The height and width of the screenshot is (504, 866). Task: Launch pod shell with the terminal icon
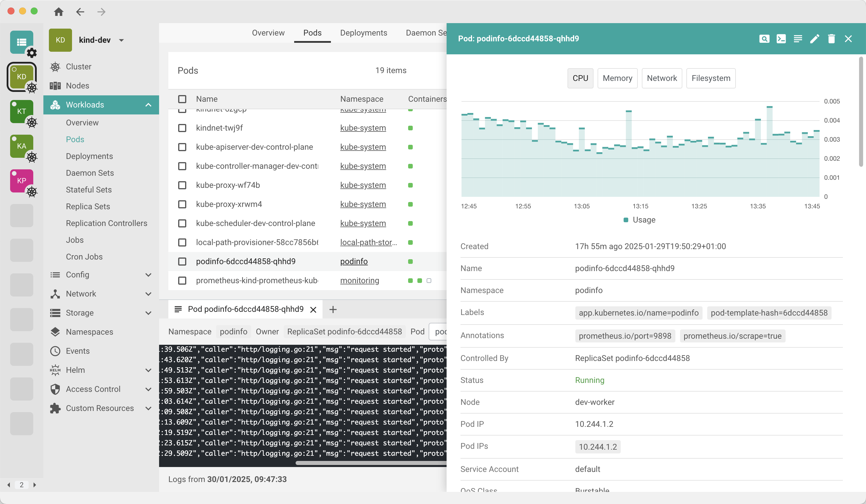(x=781, y=39)
